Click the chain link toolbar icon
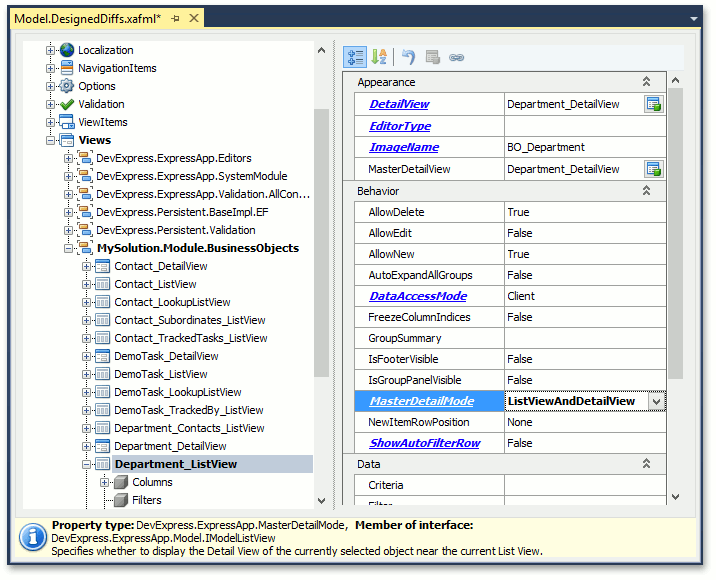716x580 pixels. click(x=456, y=58)
